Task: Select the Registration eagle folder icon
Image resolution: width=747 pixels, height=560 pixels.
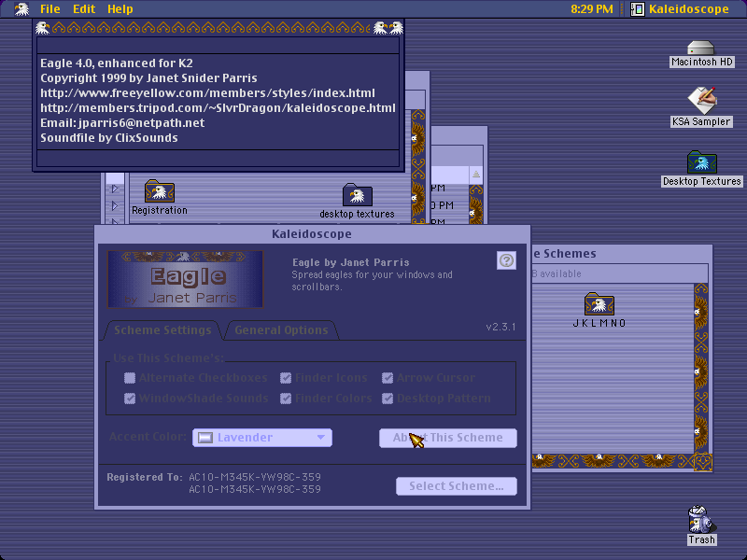Action: pos(159,191)
